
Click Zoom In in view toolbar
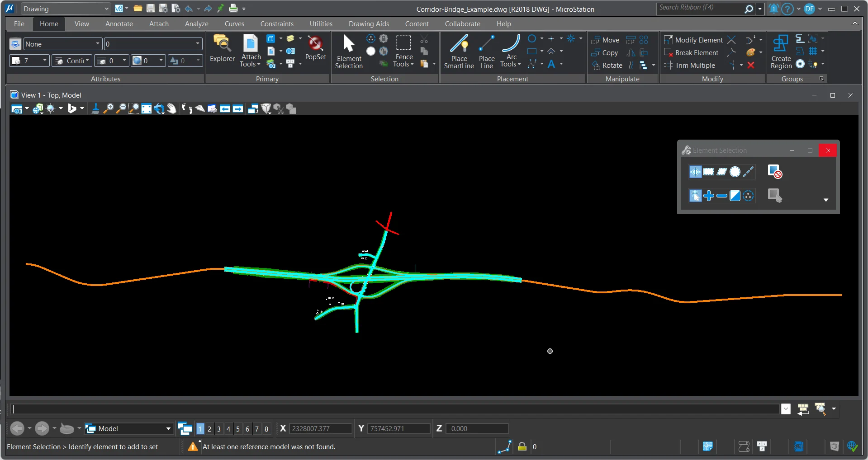point(109,109)
